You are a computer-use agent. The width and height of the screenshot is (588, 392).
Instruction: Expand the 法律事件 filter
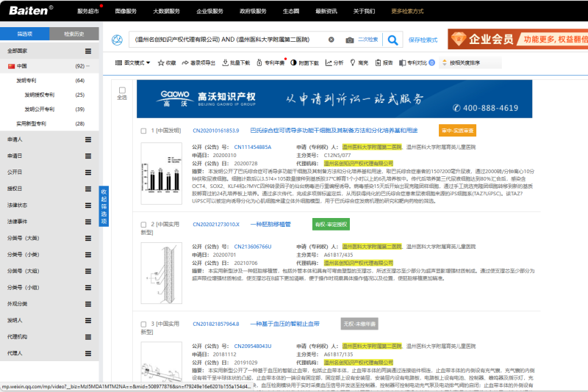point(88,222)
